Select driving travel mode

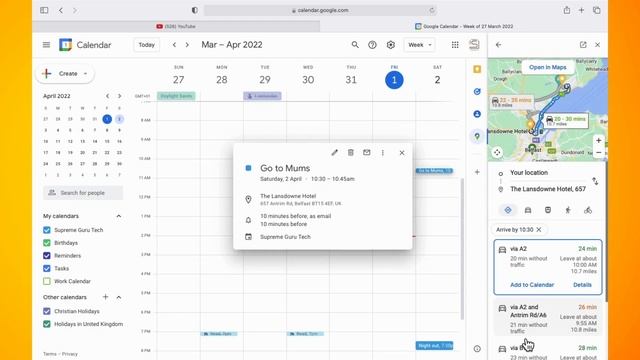[x=528, y=210]
